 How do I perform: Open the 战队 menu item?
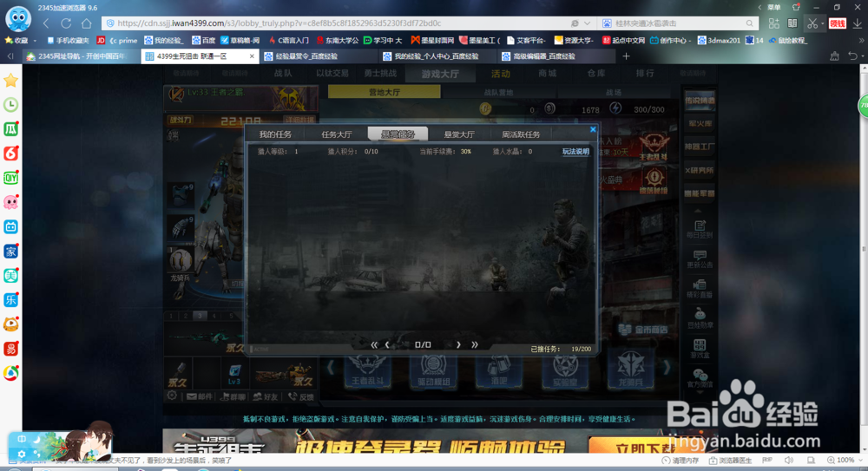coord(283,74)
